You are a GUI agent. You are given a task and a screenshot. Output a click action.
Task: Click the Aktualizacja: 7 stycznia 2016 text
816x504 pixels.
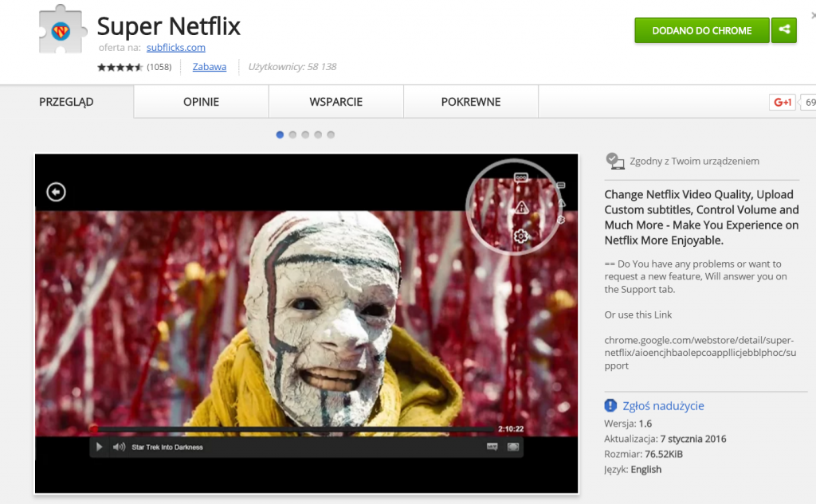pyautogui.click(x=665, y=439)
